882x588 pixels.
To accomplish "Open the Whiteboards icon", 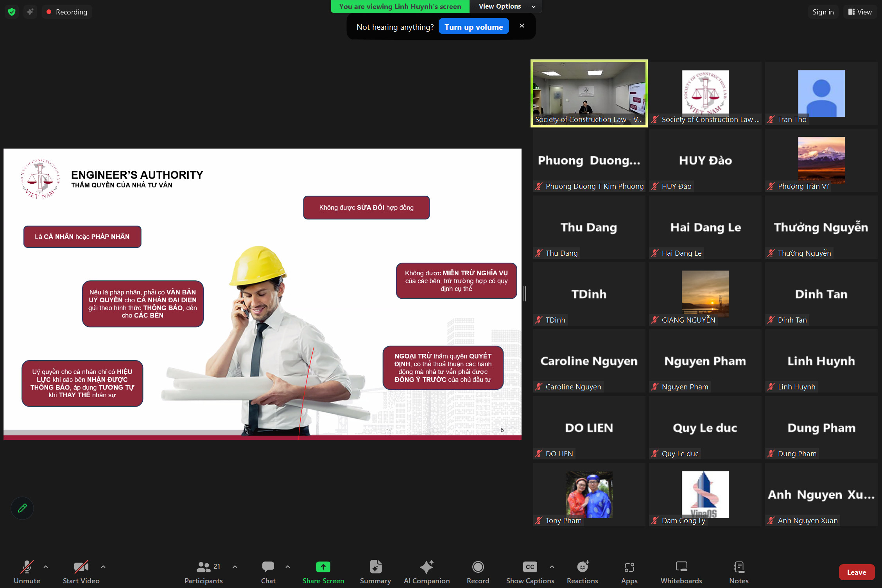I will click(681, 567).
